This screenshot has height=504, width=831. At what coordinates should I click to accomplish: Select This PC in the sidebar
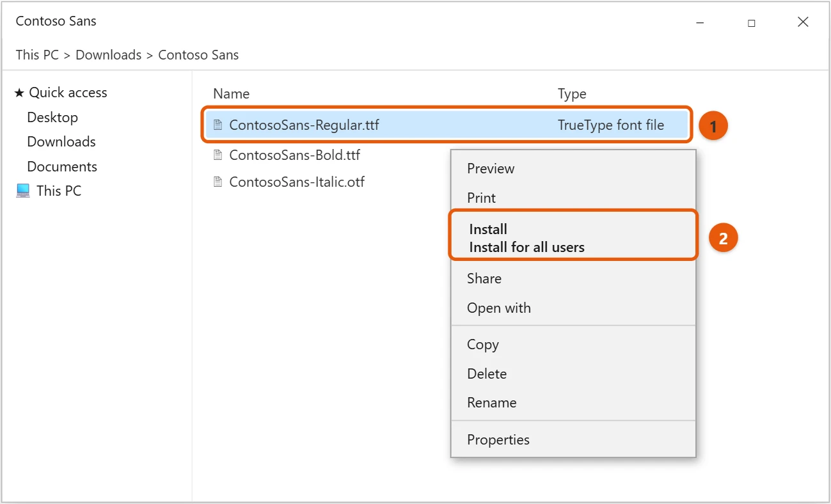pyautogui.click(x=59, y=191)
